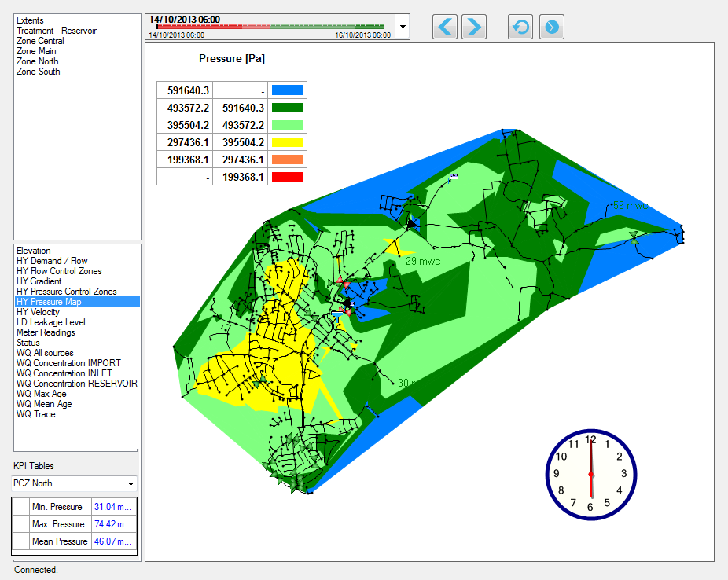
Task: Click the red legend color swatch
Action: point(287,177)
